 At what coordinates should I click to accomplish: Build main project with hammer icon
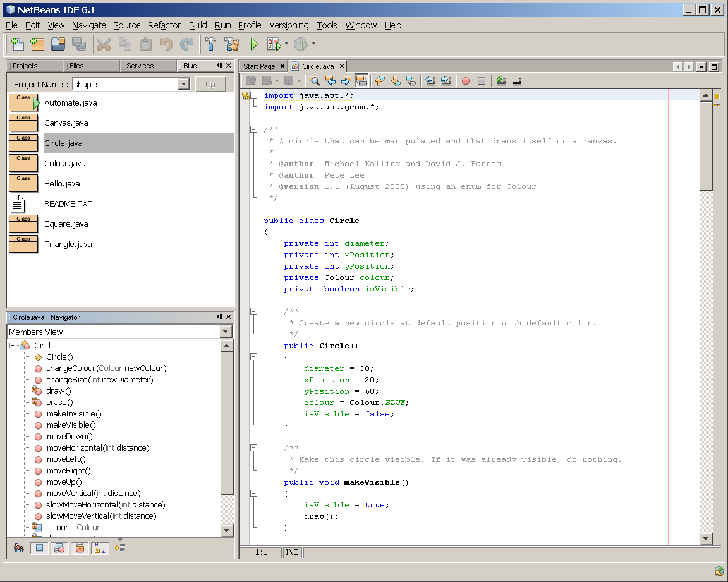[210, 44]
